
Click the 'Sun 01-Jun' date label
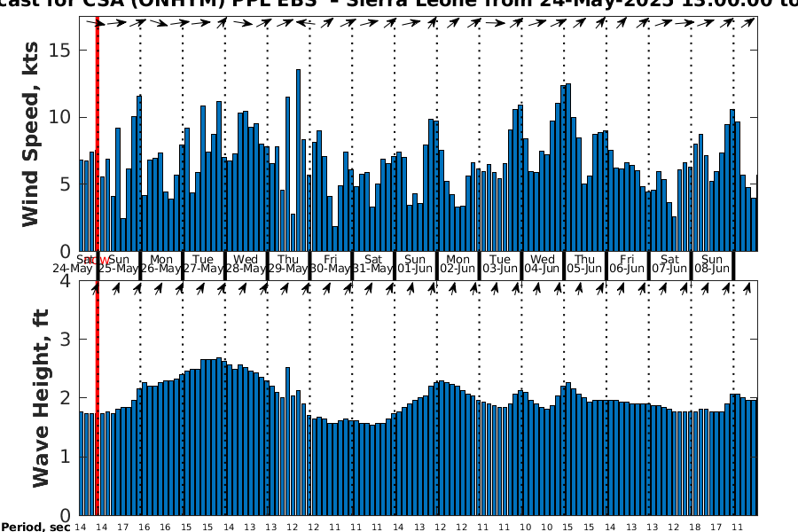pyautogui.click(x=415, y=263)
